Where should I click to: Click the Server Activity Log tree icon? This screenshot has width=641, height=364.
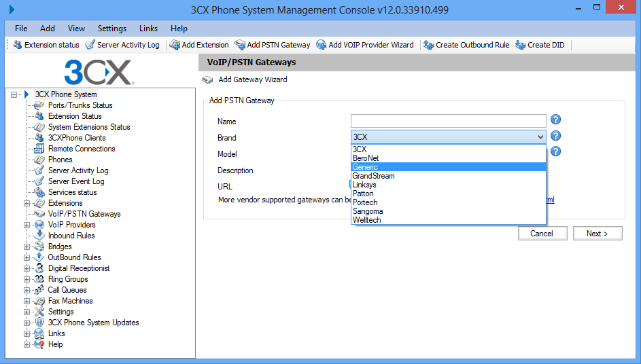click(39, 170)
